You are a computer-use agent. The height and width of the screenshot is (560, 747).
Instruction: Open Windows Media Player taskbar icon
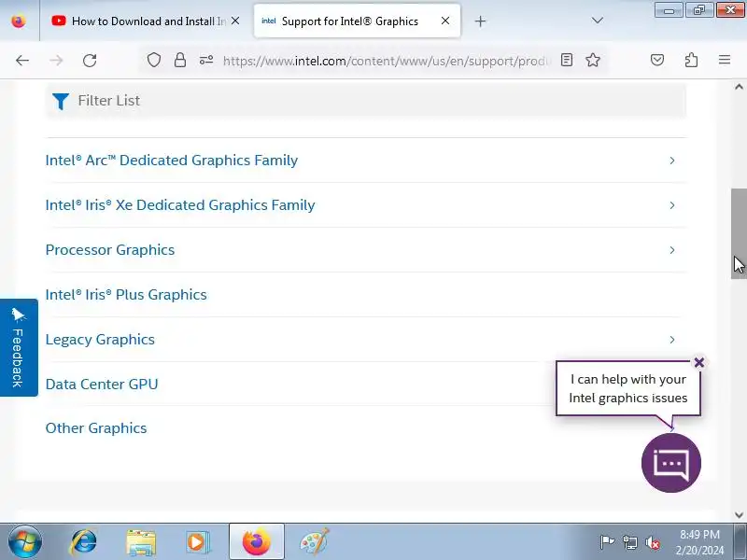pyautogui.click(x=197, y=542)
